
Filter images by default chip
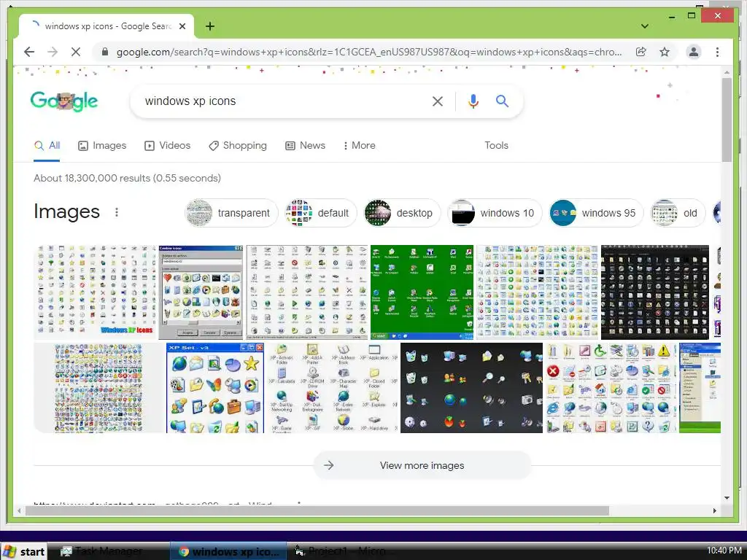point(321,213)
